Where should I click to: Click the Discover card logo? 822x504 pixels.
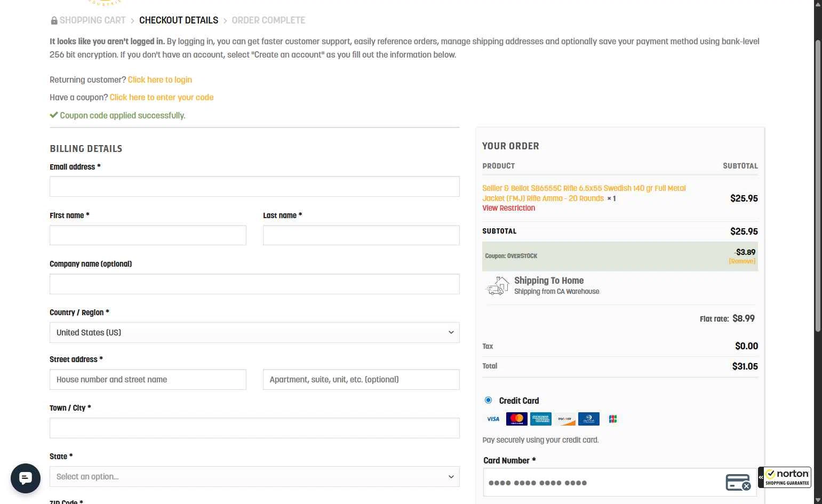coord(565,419)
